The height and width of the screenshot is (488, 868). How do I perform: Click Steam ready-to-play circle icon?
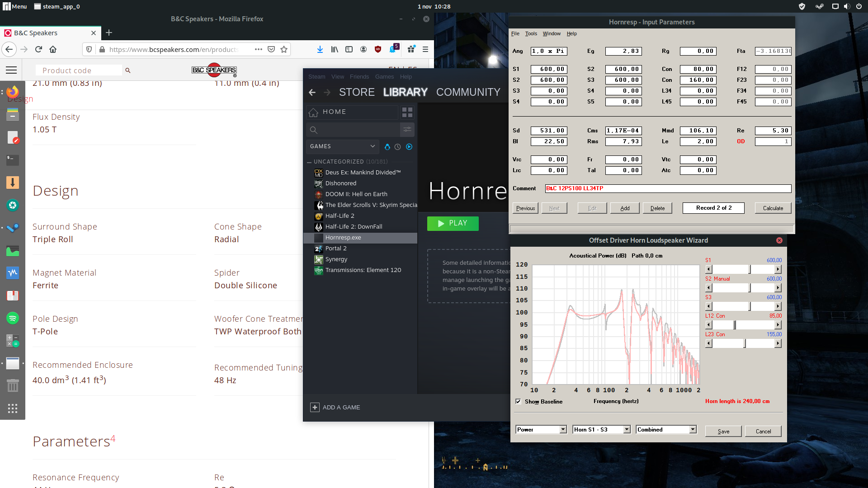[x=409, y=147]
